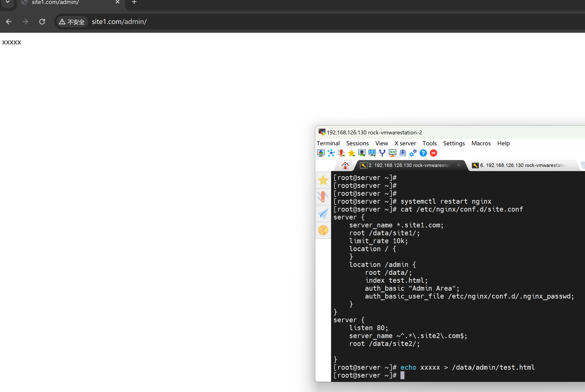
Task: Click the browser address bar URL
Action: 119,22
